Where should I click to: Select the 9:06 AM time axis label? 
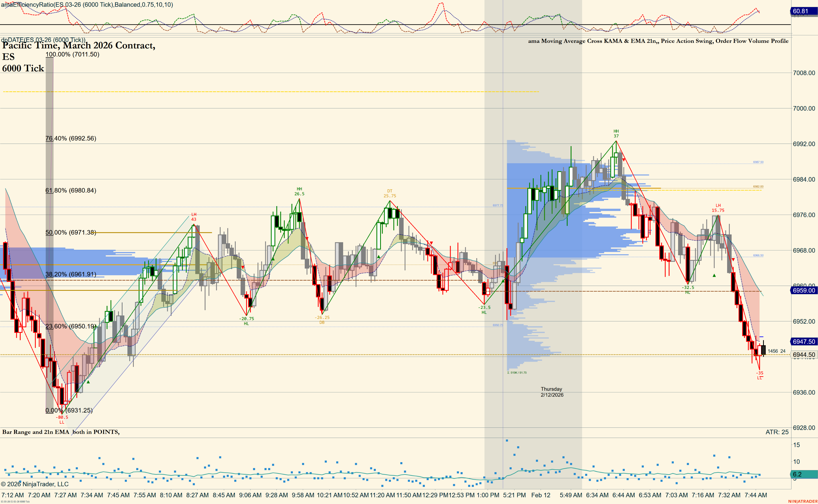(250, 495)
